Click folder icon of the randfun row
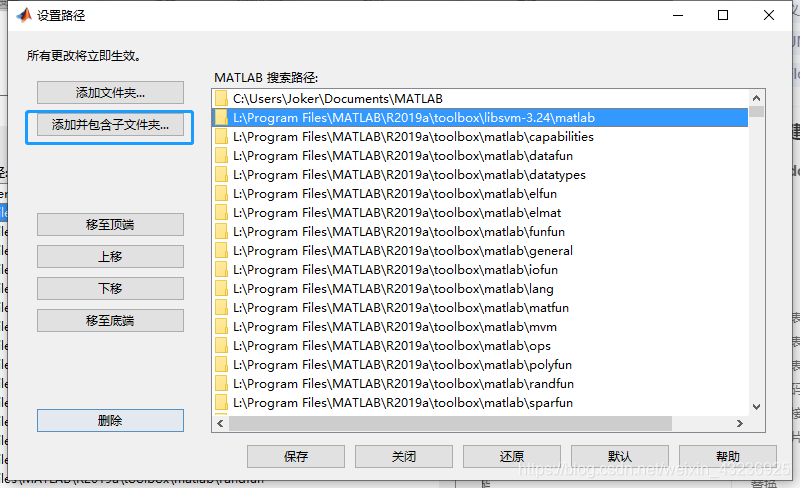Image resolution: width=800 pixels, height=488 pixels. click(x=221, y=384)
